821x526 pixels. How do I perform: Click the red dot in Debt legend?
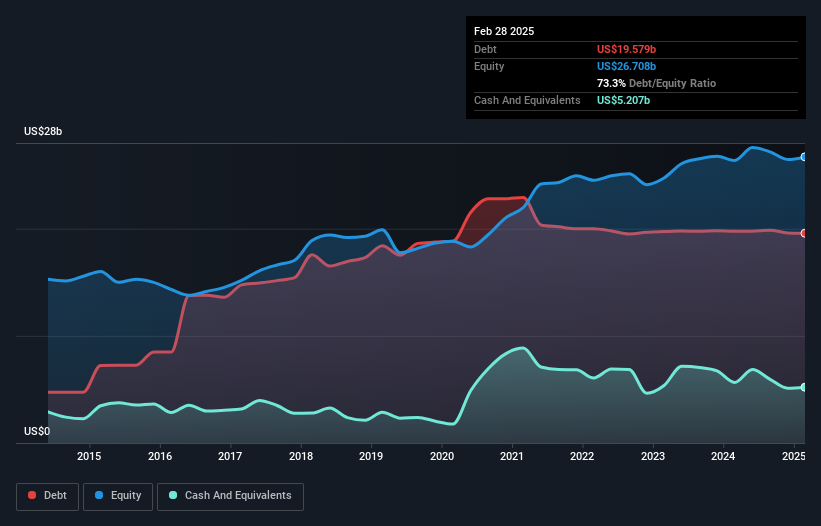(x=32, y=495)
